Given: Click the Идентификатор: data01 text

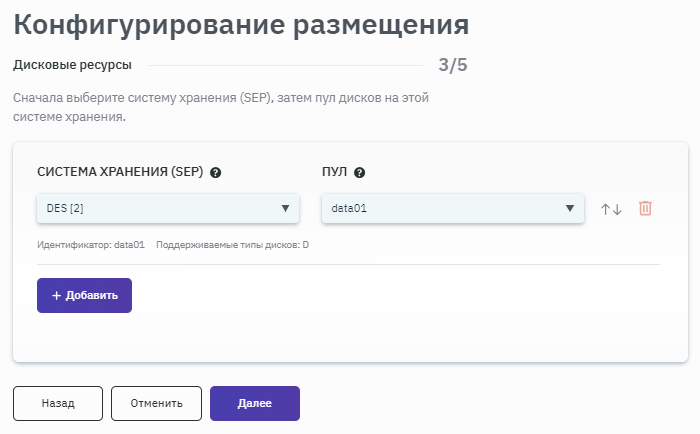Looking at the screenshot, I should click(91, 245).
